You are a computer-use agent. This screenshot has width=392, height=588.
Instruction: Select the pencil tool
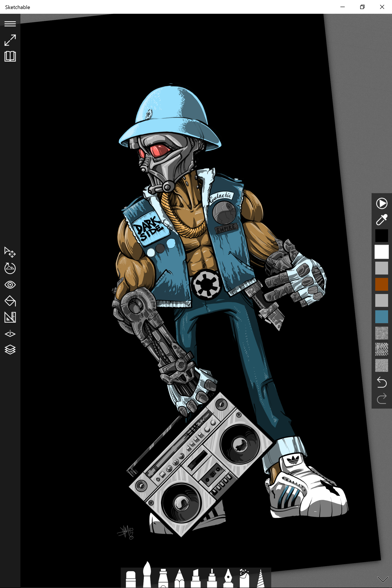point(179,578)
